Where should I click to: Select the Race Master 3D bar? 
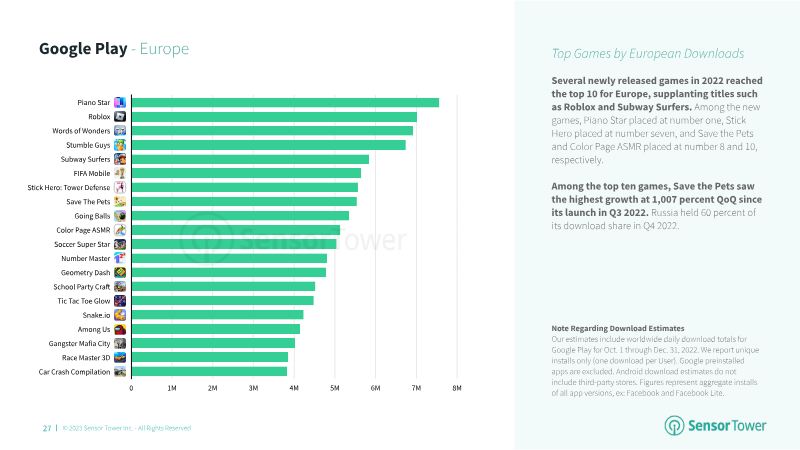tap(210, 358)
